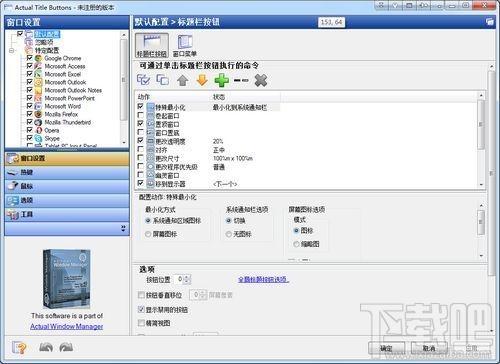500x364 pixels.
Task: Click the 移到显示器 row icon
Action: coord(150,184)
